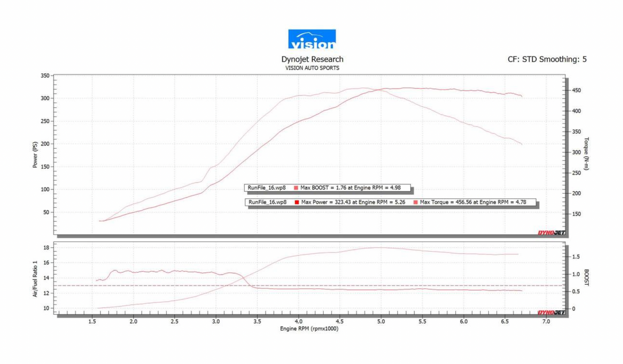623x364 pixels.
Task: Click the 150 tick on Torque axis
Action: [x=576, y=214]
